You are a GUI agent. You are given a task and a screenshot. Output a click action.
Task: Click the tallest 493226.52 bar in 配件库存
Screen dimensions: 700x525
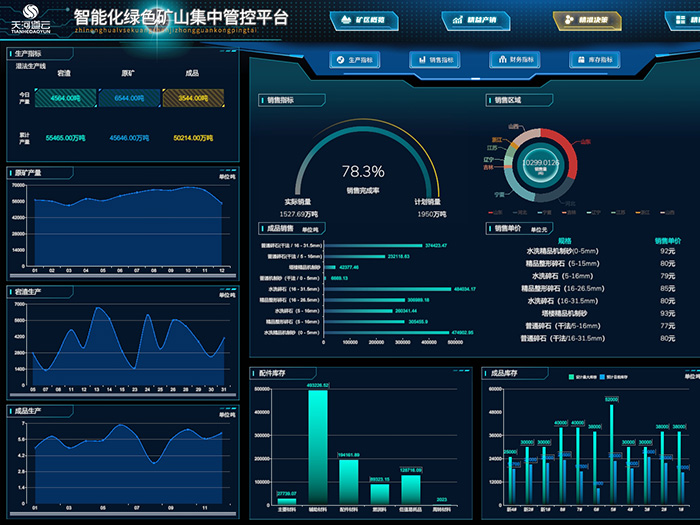point(318,447)
